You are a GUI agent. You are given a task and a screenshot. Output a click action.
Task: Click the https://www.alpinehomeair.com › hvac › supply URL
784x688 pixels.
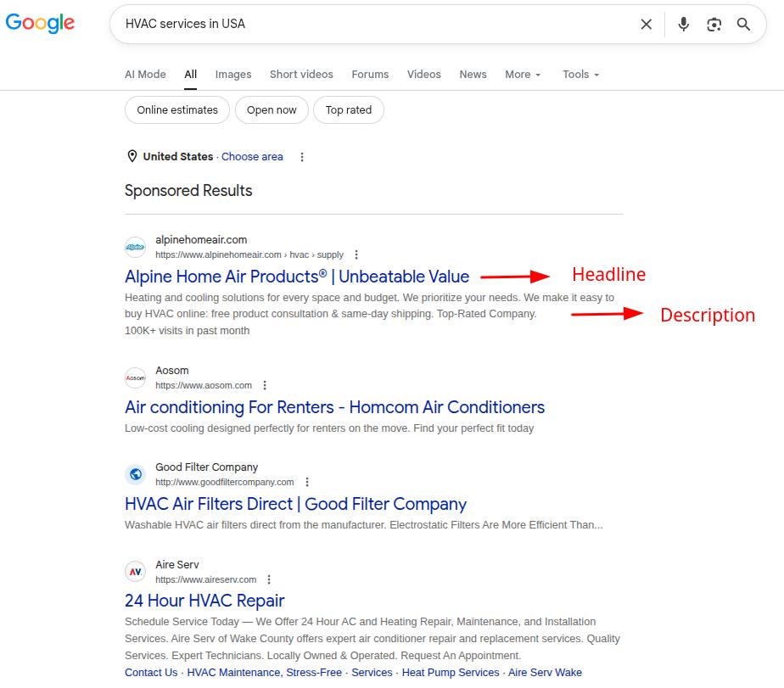click(x=249, y=255)
